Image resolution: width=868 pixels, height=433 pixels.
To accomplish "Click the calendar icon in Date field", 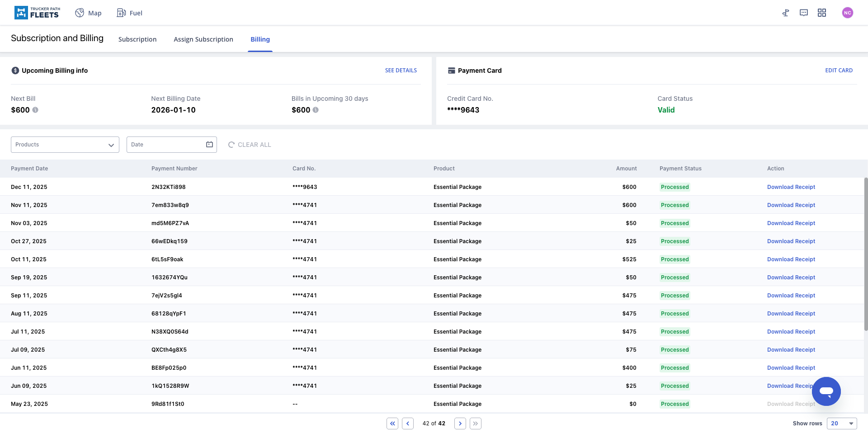I will pos(209,145).
